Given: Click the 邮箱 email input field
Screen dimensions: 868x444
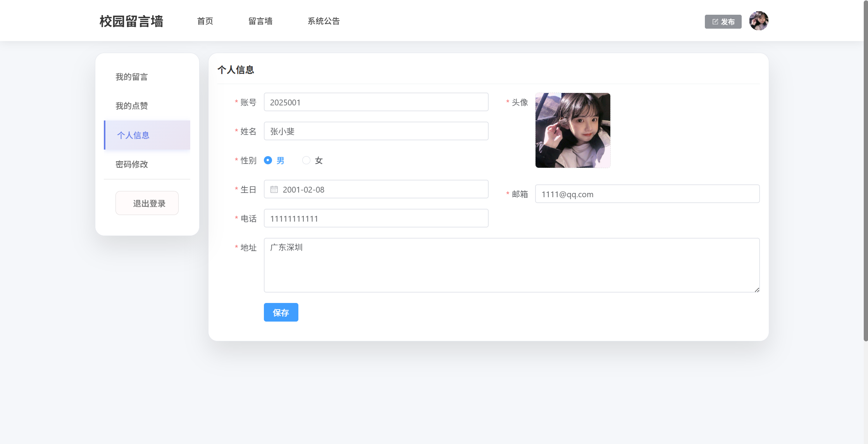Looking at the screenshot, I should coord(647,194).
